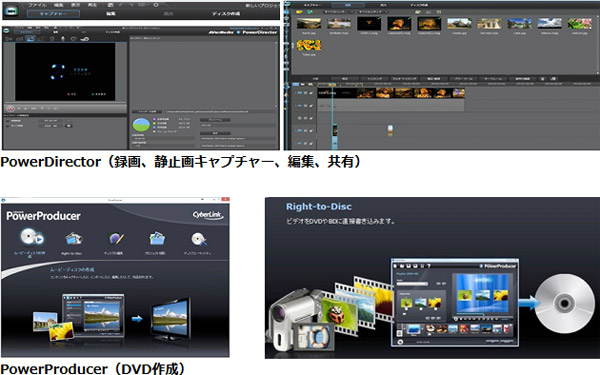
Task: Open the second sort dropdown in library toolbar
Action: [x=373, y=12]
